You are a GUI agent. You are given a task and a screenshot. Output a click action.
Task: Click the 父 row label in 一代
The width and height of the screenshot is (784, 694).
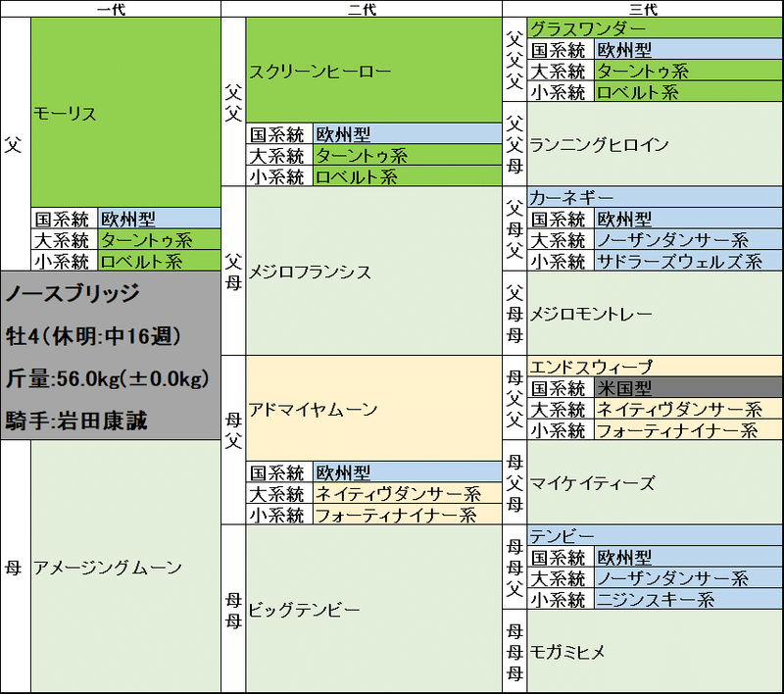(15, 144)
